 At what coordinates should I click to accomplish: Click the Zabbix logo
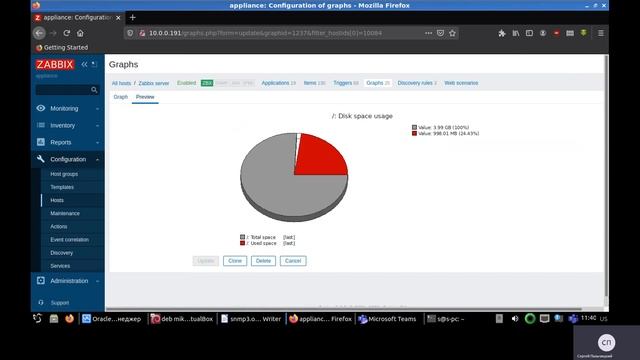(55, 64)
